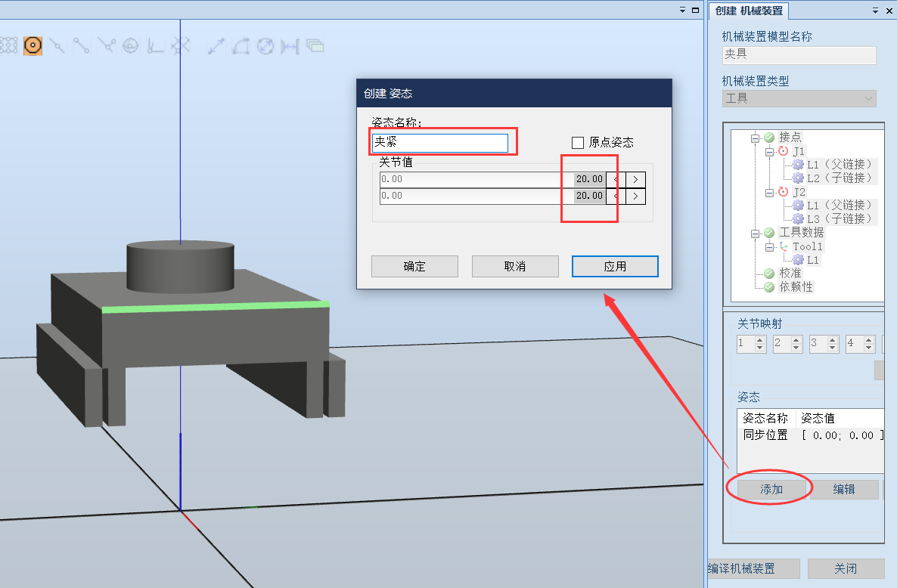Enable the 原点姿态 checkbox
Viewport: 897px width, 588px height.
(x=578, y=142)
